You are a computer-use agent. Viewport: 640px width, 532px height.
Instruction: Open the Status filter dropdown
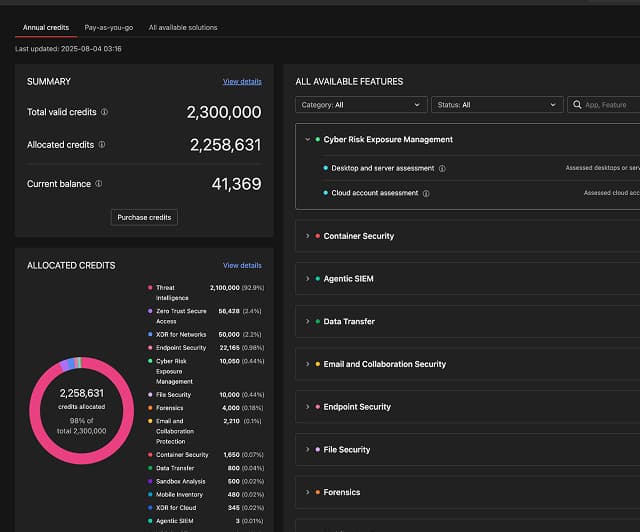497,105
